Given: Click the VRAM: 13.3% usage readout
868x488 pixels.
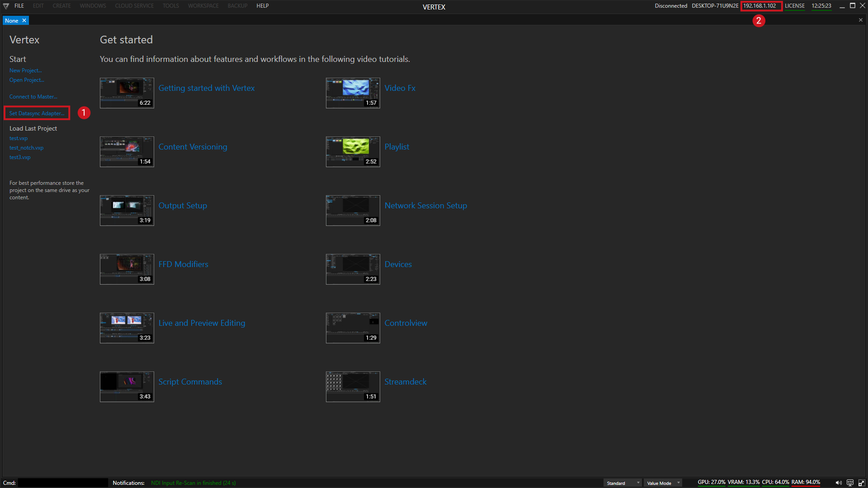Looking at the screenshot, I should click(x=743, y=482).
